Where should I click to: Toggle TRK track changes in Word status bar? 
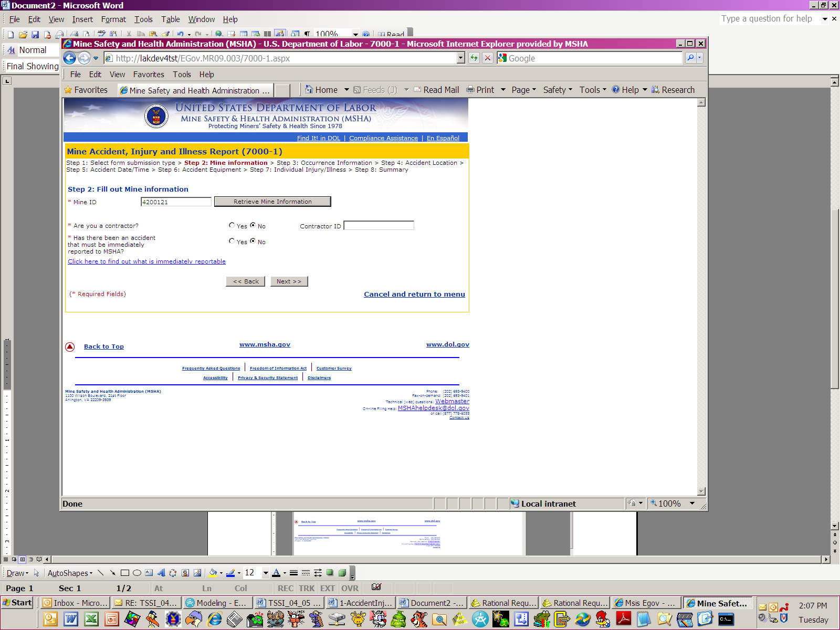point(307,588)
